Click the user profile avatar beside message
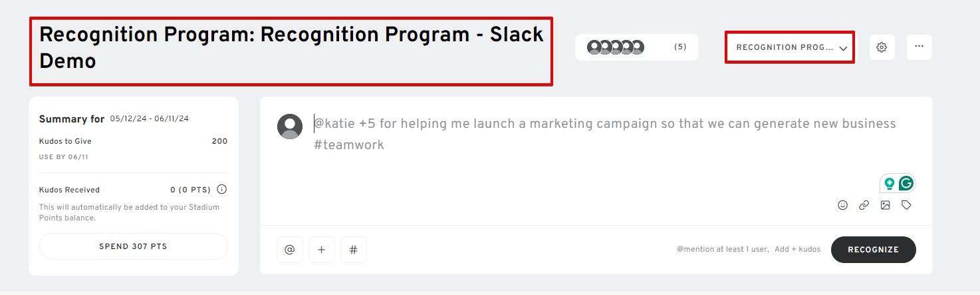980x295 pixels. (x=290, y=127)
